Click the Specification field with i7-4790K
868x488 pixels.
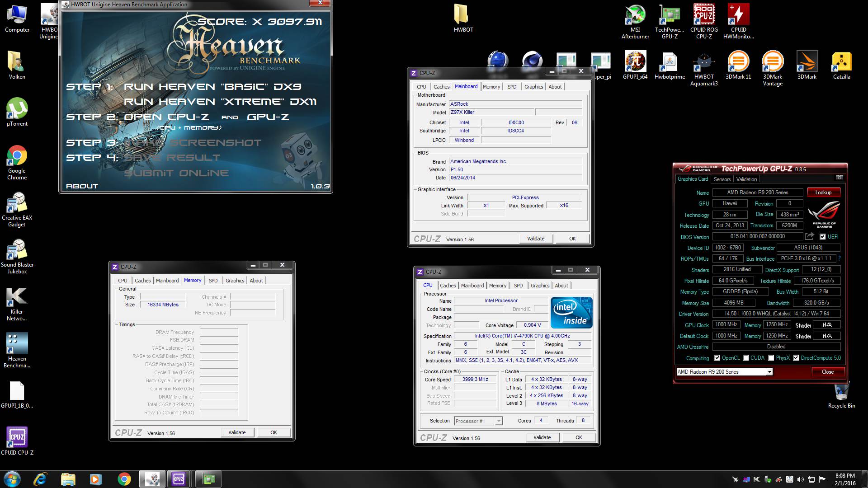tap(522, 336)
